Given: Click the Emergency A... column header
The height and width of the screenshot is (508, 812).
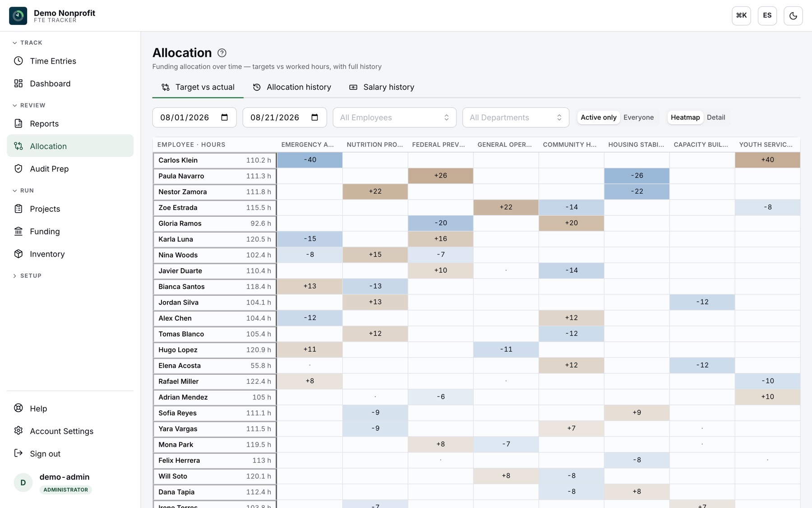Looking at the screenshot, I should [307, 144].
